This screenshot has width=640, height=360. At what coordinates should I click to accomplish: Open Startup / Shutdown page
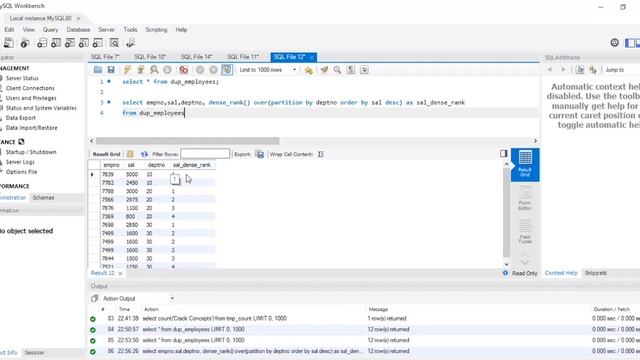point(31,152)
